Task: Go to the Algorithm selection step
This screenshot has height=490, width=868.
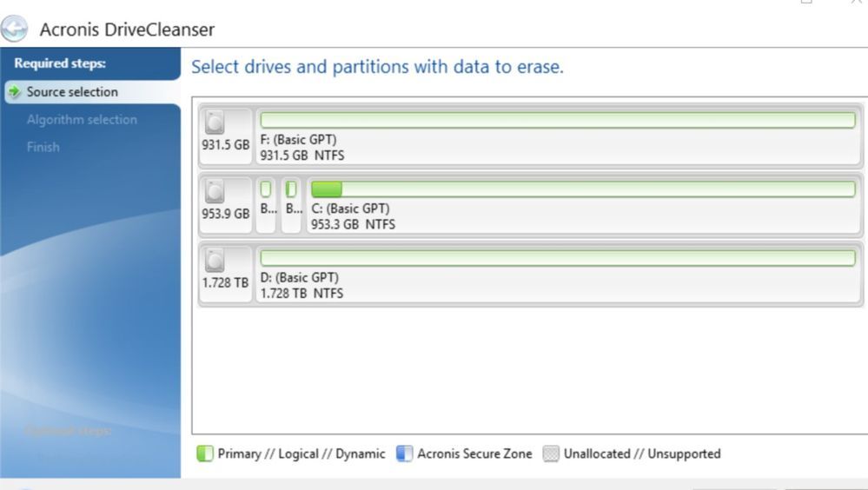Action: 82,120
